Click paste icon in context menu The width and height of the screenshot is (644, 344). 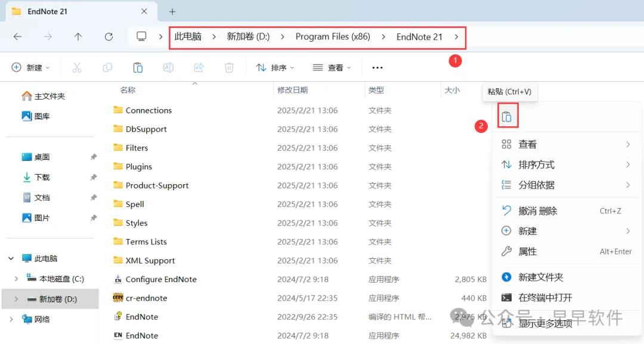[507, 117]
